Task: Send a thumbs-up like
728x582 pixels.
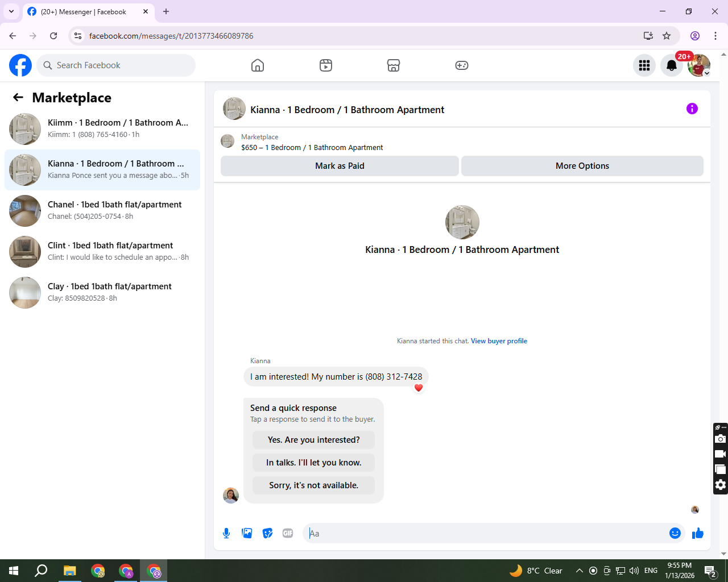Action: tap(698, 533)
